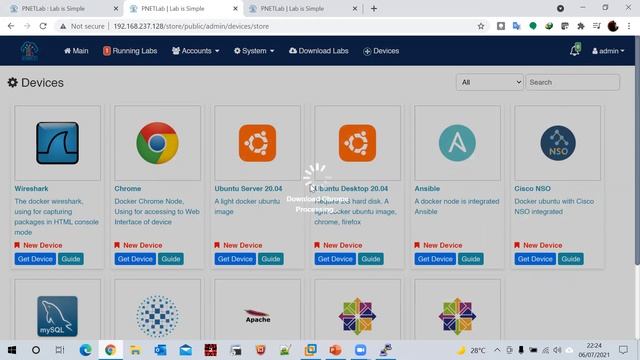Image resolution: width=640 pixels, height=360 pixels.
Task: Click Get Device for Ubuntu Desktop 20.04
Action: (335, 259)
